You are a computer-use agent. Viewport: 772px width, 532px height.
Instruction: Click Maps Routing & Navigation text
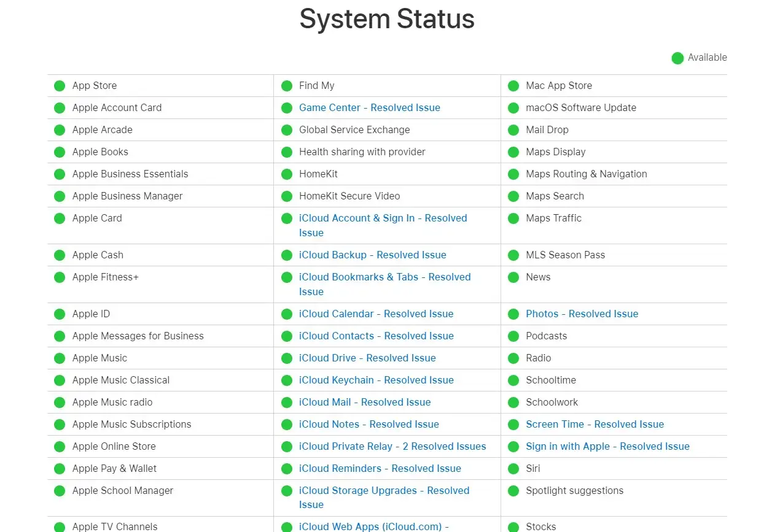587,174
